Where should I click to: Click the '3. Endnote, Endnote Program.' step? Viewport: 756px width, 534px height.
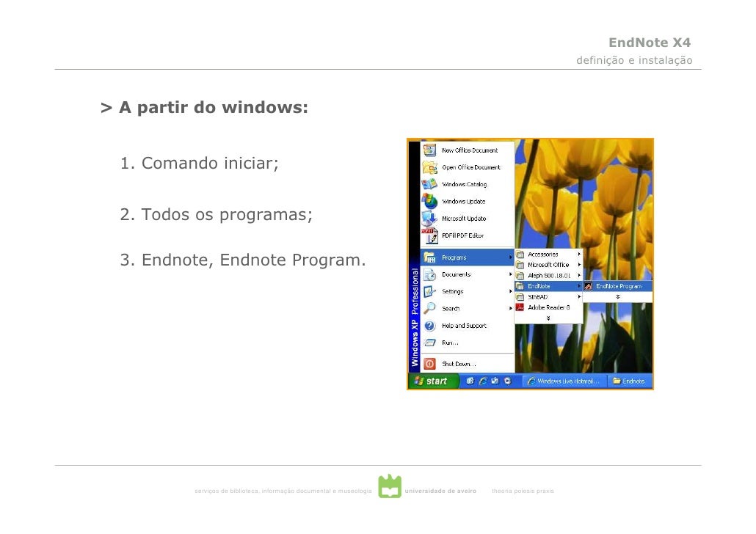click(242, 260)
